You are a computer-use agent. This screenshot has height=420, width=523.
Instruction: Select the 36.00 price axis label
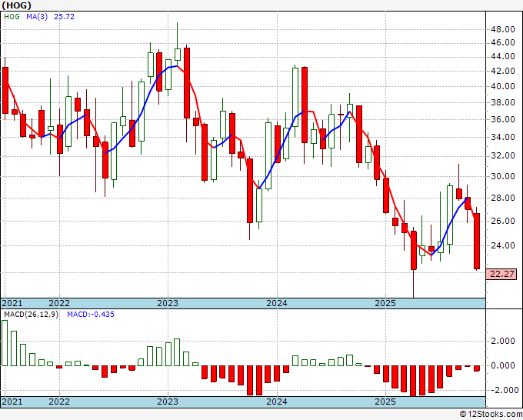coord(503,119)
